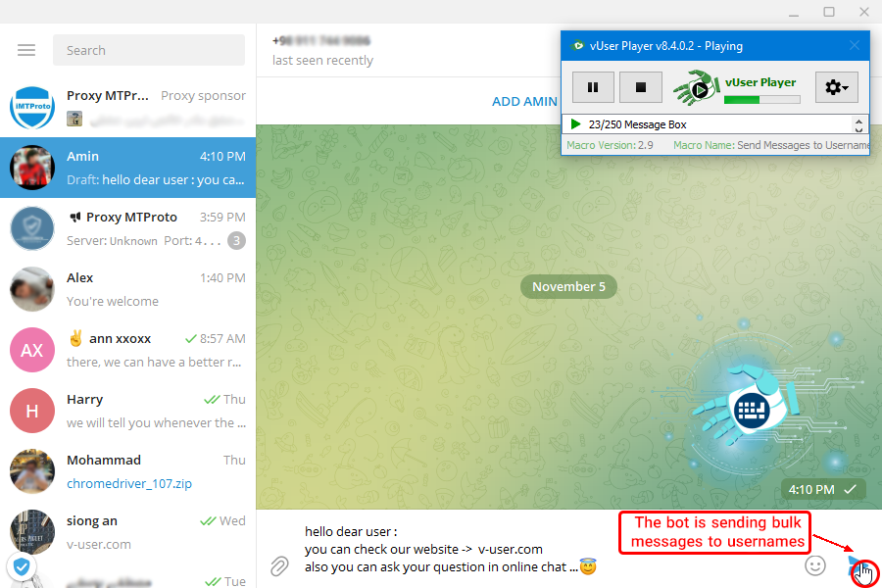Image resolution: width=882 pixels, height=588 pixels.
Task: Open the Alex conversation
Action: click(x=127, y=289)
